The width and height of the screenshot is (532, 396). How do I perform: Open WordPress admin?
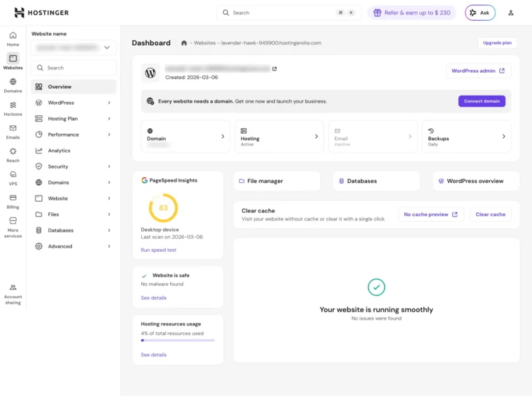[x=479, y=71]
